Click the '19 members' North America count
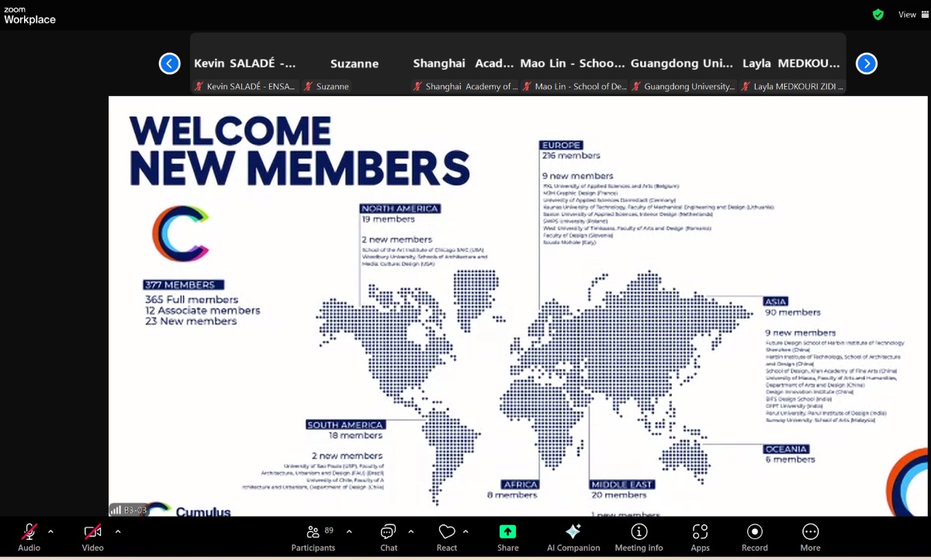931x560 pixels. coord(389,220)
